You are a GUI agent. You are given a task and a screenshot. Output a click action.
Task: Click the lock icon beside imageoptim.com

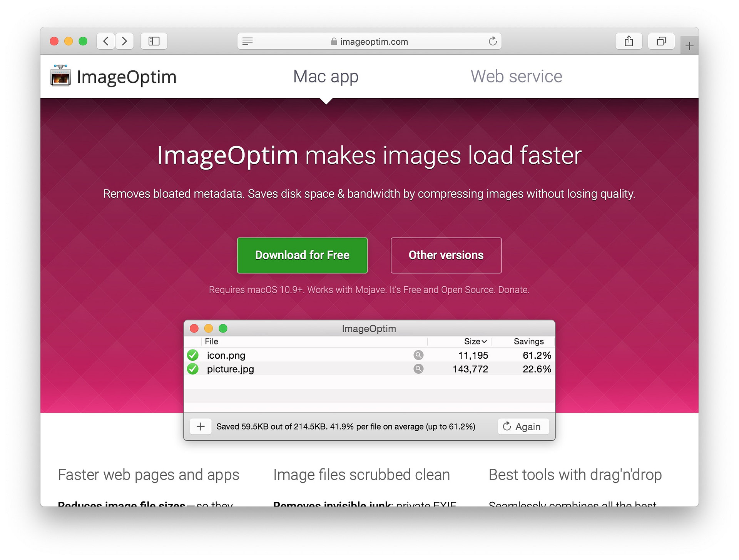pos(334,41)
